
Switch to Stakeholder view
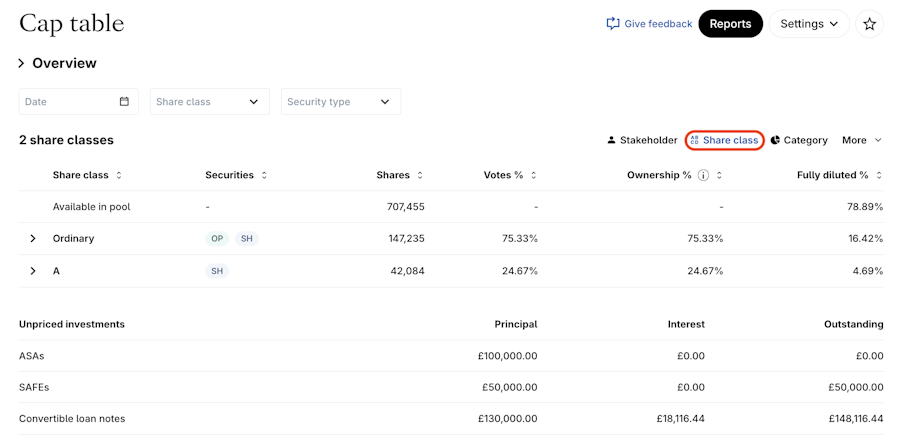pyautogui.click(x=641, y=140)
